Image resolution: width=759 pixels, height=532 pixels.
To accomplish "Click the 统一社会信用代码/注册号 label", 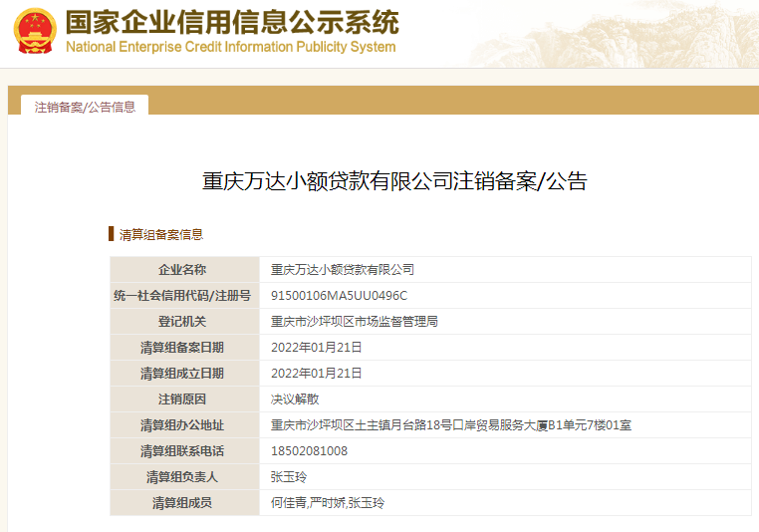I will [x=183, y=295].
